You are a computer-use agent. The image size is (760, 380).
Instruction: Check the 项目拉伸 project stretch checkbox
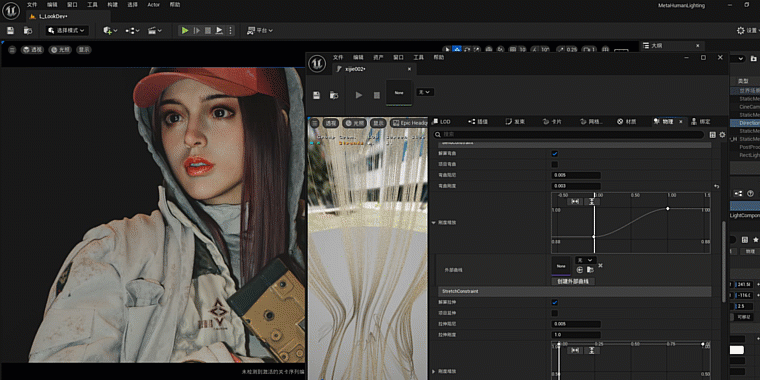coord(554,313)
